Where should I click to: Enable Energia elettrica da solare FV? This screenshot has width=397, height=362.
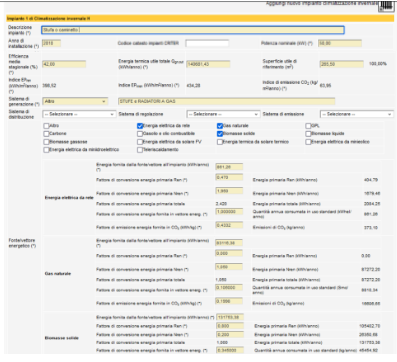coord(140,142)
